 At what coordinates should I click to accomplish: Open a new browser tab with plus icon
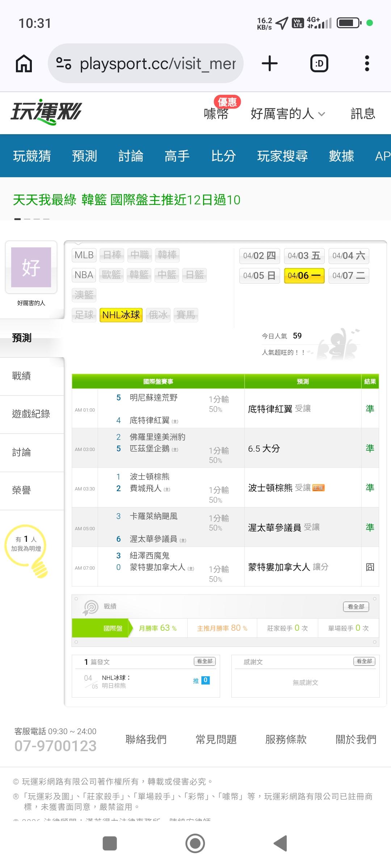[270, 64]
